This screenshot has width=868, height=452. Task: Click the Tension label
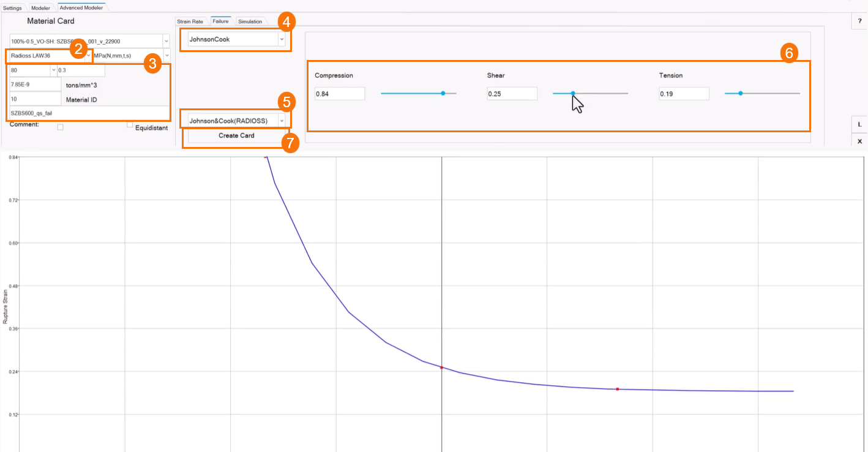click(671, 75)
